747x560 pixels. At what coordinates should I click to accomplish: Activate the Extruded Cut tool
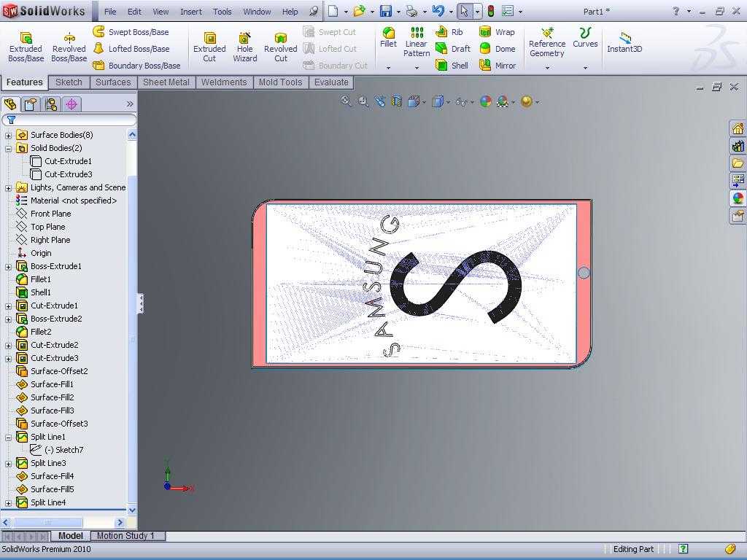point(209,47)
